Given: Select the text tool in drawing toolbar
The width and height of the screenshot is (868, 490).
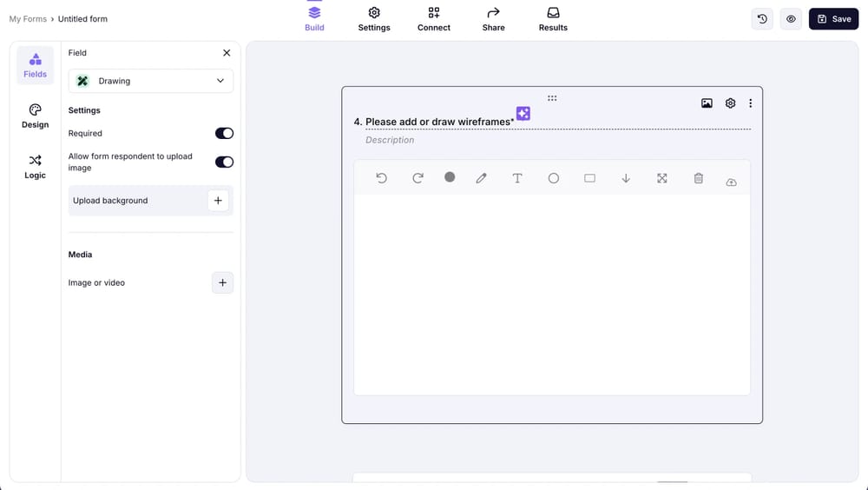Looking at the screenshot, I should pyautogui.click(x=517, y=178).
